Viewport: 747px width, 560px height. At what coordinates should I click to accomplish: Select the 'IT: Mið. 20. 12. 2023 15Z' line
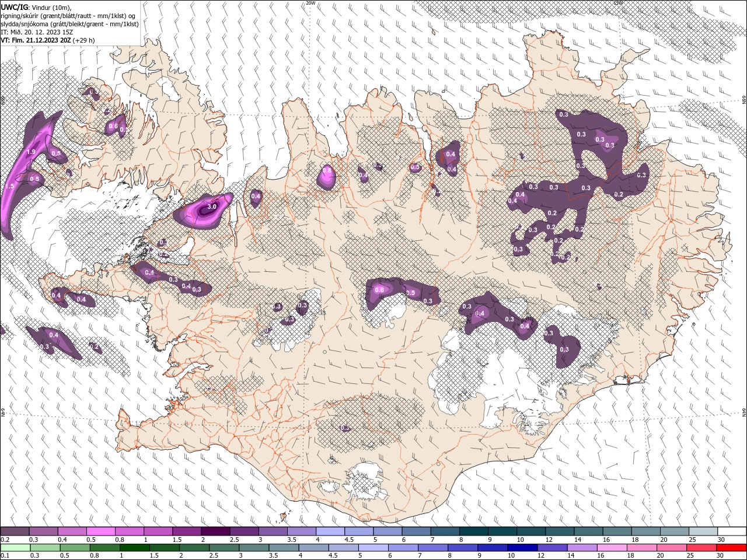coord(37,32)
